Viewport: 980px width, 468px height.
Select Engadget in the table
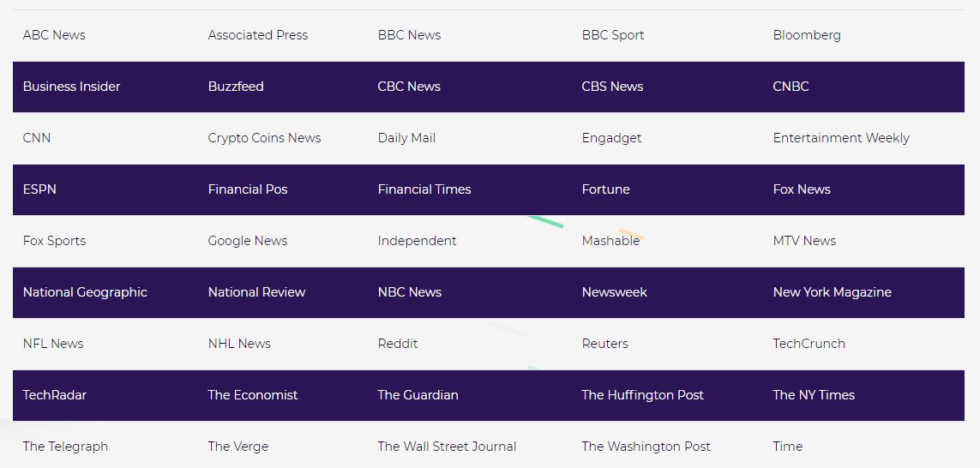(611, 138)
